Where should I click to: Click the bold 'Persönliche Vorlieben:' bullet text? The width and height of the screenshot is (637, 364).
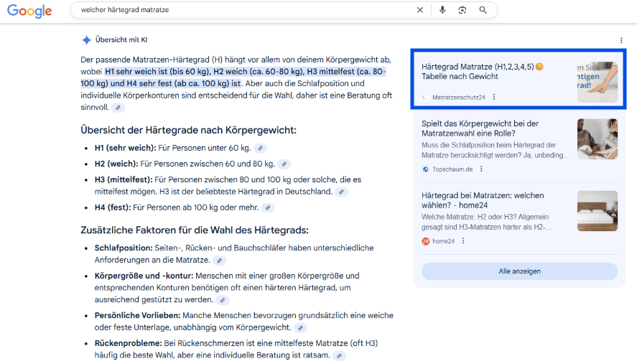tap(137, 316)
